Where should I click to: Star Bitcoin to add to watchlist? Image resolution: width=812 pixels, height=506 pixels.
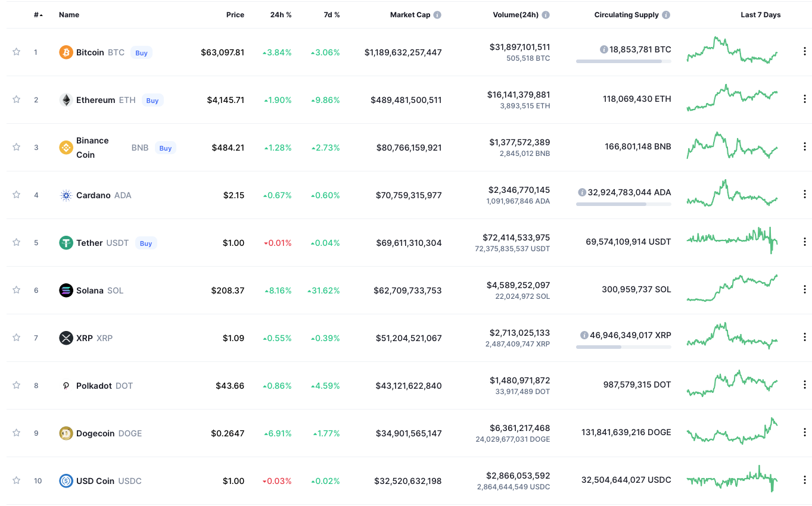pos(17,52)
